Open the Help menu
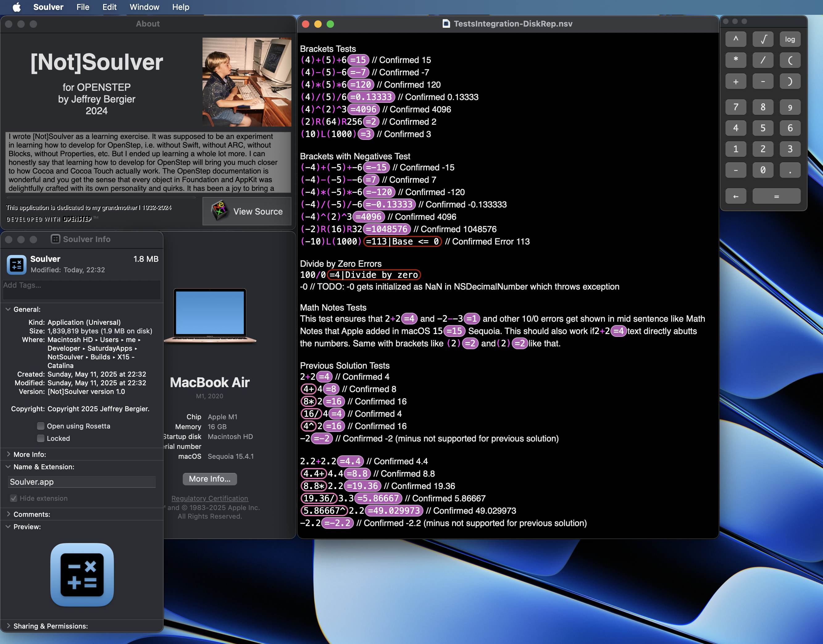The height and width of the screenshot is (644, 823). 181,7
